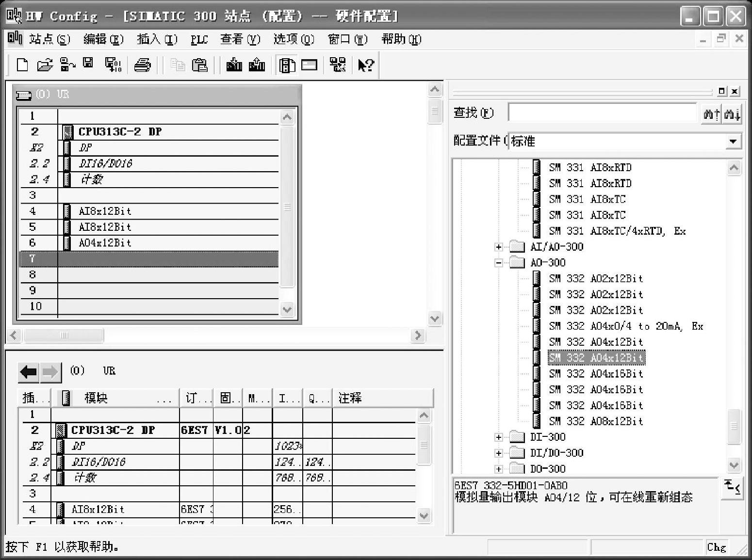Open the 配置文件 profile dropdown
Screen dimensions: 752x560
click(x=733, y=142)
